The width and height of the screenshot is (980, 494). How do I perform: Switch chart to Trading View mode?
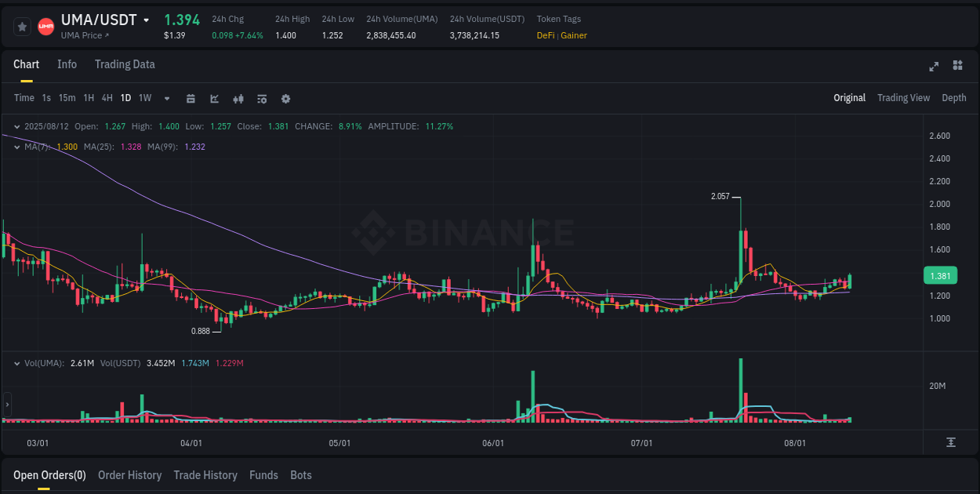click(x=903, y=98)
